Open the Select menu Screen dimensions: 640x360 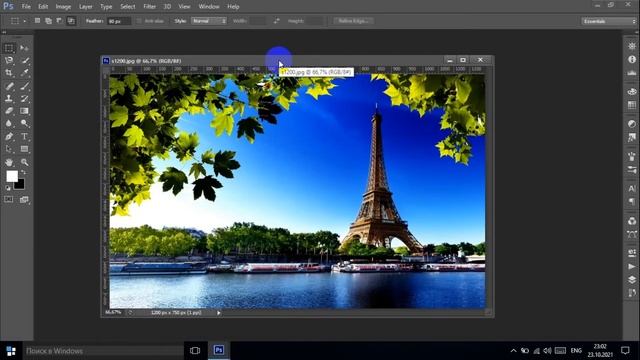[x=127, y=7]
